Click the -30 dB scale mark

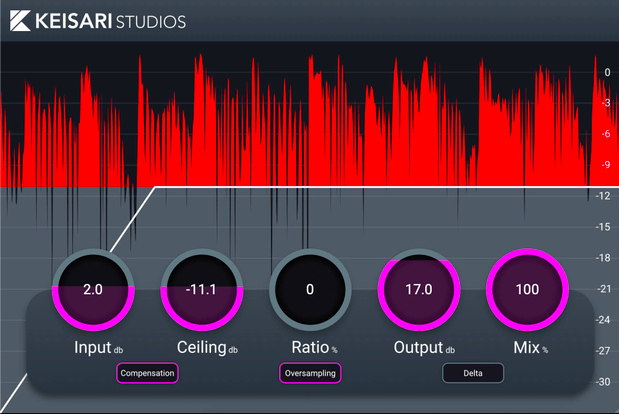[603, 382]
